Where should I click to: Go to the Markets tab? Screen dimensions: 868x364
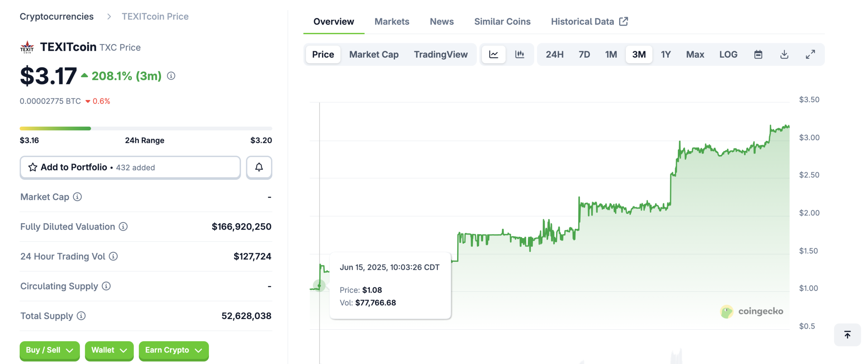point(392,22)
